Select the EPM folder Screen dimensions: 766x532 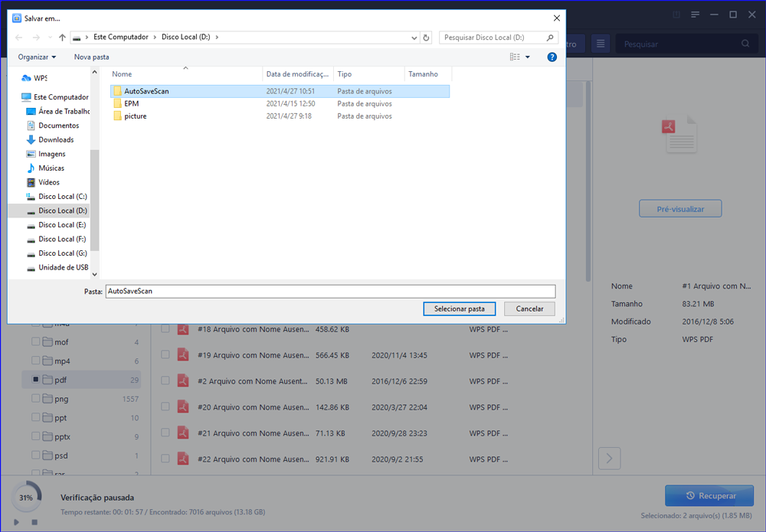(280, 103)
